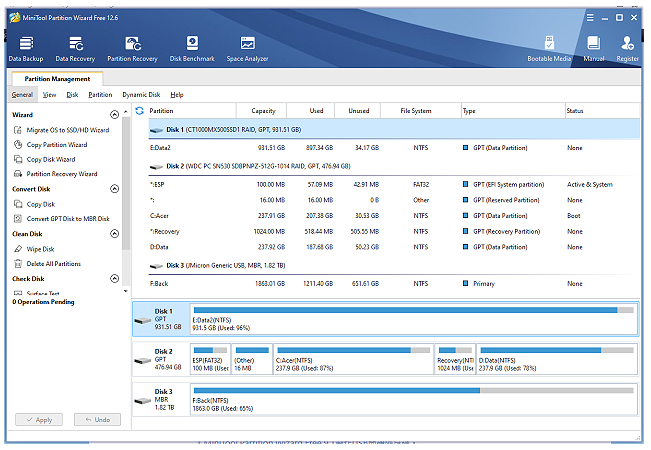Select the Recovery partition block in disk map
This screenshot has width=651, height=450.
pyautogui.click(x=455, y=359)
